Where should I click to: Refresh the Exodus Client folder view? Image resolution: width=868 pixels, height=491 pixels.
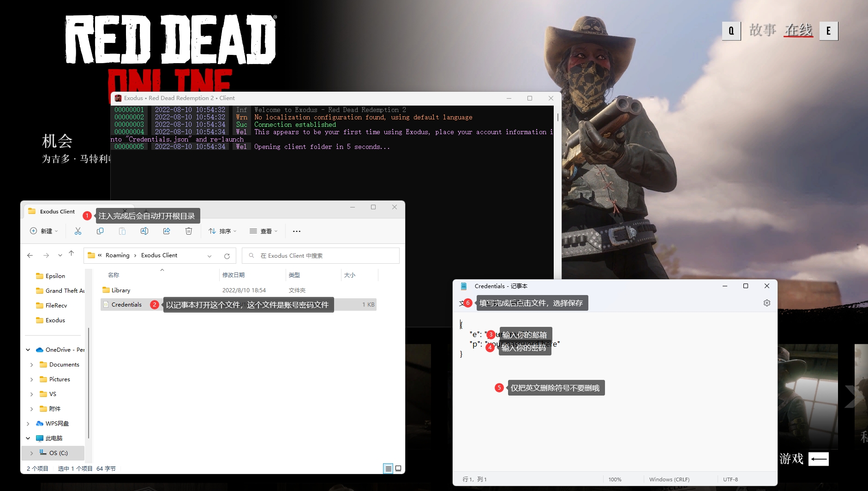pos(227,256)
